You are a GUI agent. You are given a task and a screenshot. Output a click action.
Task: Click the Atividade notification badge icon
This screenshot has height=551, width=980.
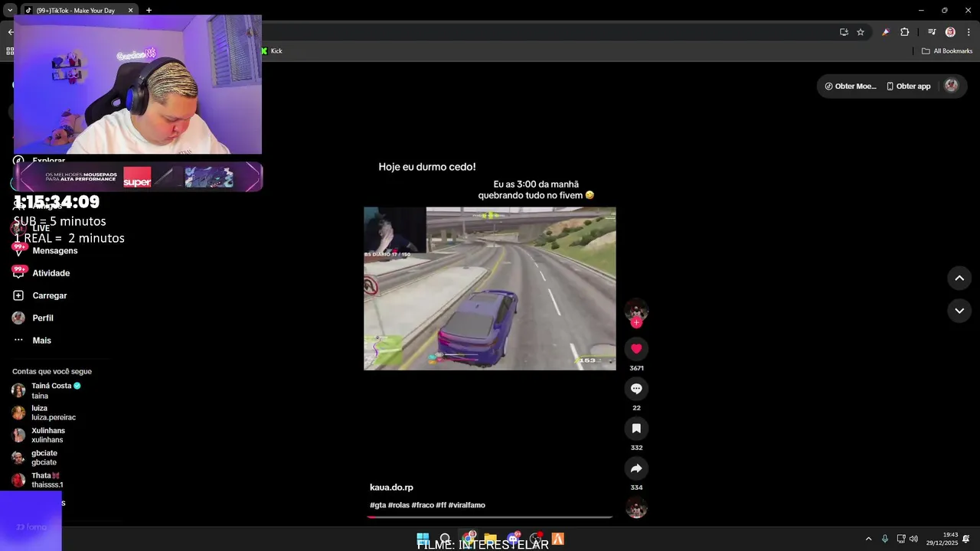click(x=19, y=272)
